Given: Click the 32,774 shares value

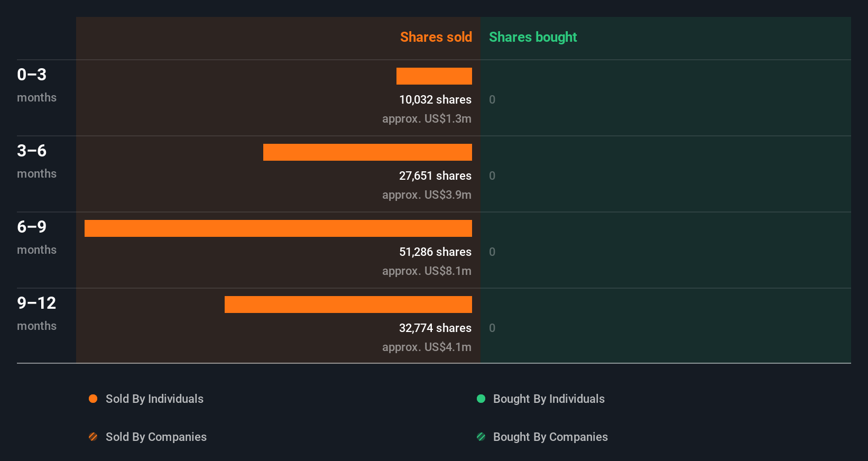Looking at the screenshot, I should [435, 328].
